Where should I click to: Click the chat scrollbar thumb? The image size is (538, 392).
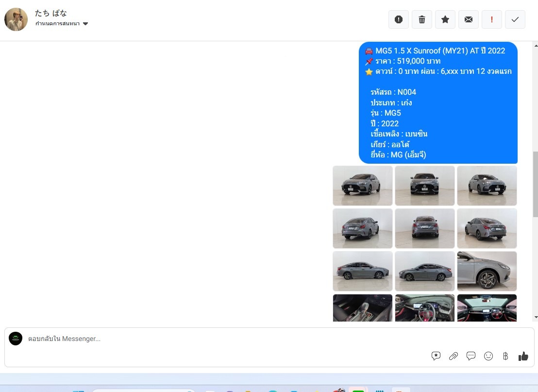coord(535,184)
